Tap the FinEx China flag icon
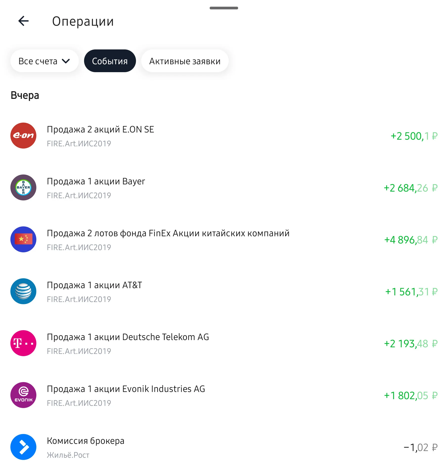This screenshot has width=448, height=476. click(x=23, y=239)
